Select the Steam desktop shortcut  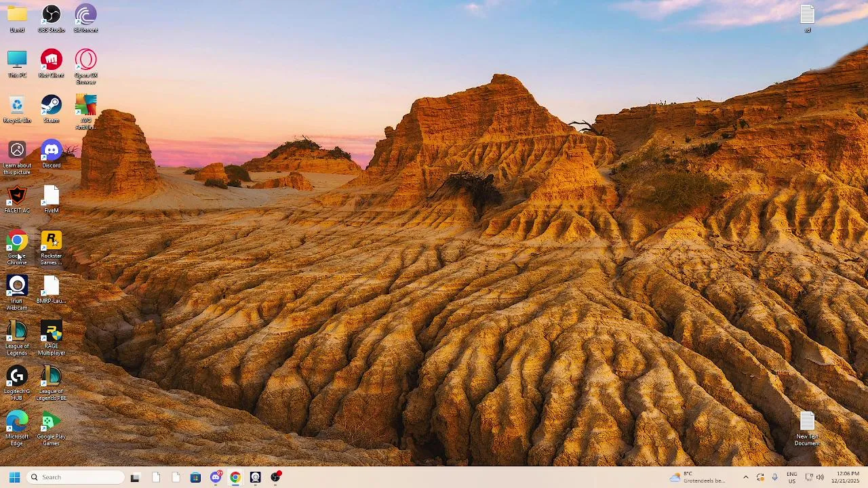coord(52,110)
